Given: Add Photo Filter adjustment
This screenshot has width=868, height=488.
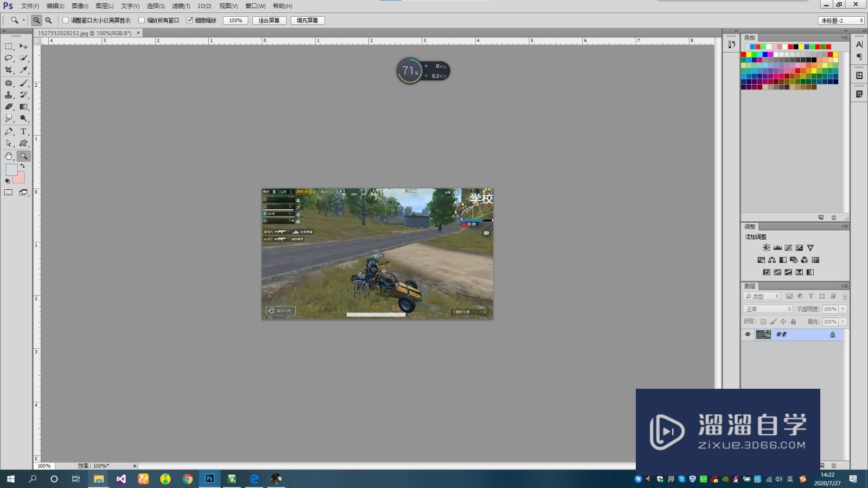Looking at the screenshot, I should (794, 260).
